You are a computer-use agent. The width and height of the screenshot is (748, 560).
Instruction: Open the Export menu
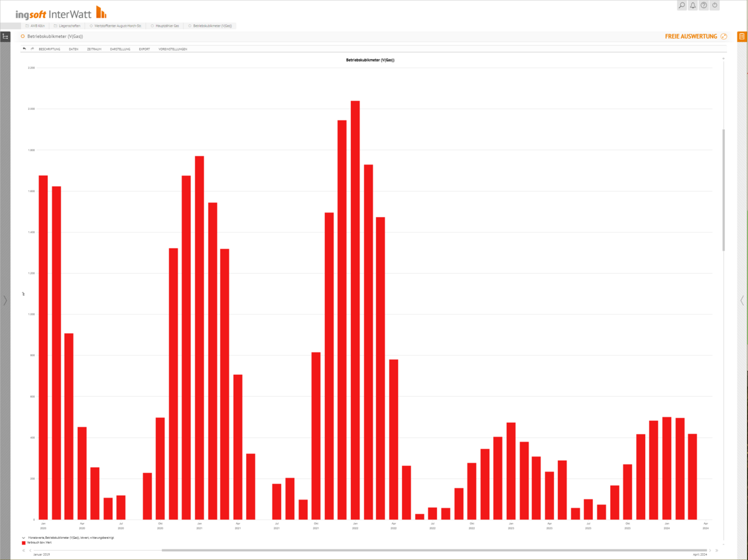[x=144, y=49]
